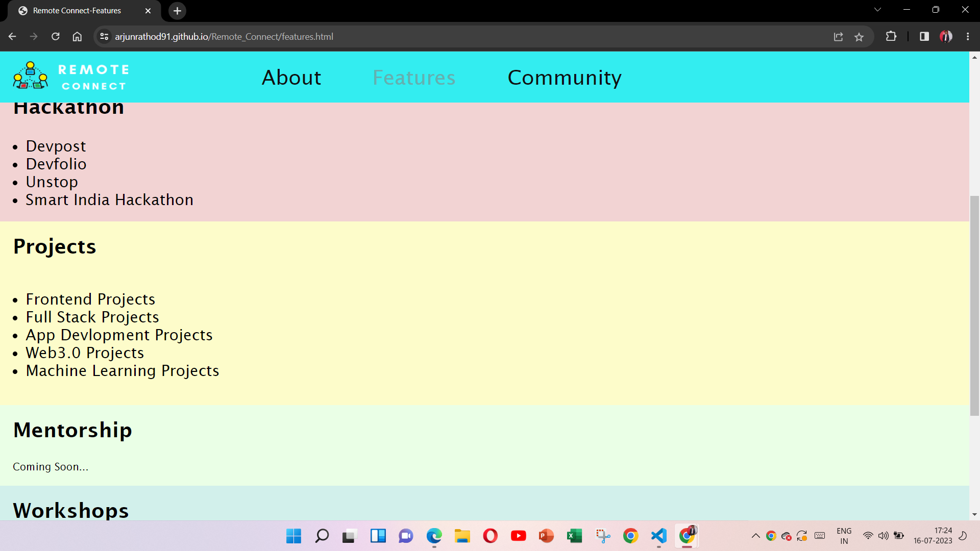Go back to previous page
The image size is (980, 551).
12,37
